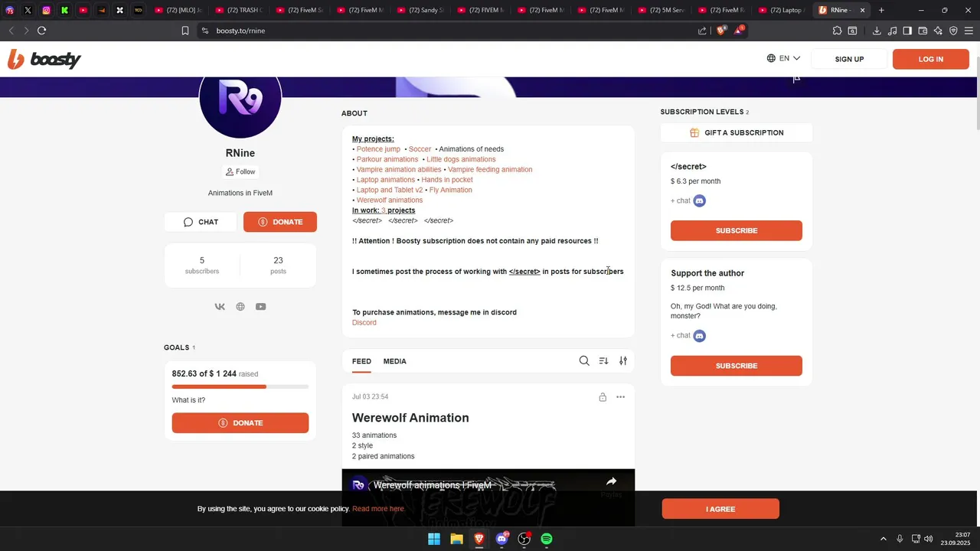Click the LOG IN button
This screenshot has height=551, width=980.
[x=930, y=59]
